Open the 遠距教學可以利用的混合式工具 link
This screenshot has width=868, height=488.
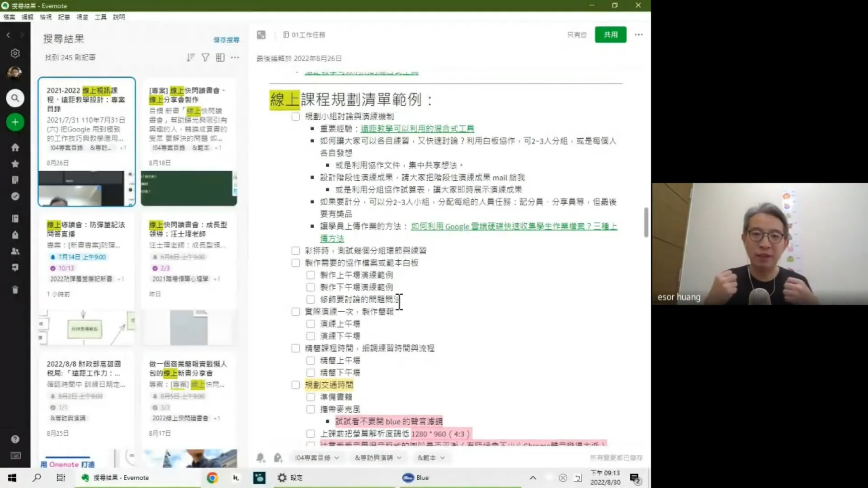[417, 129]
